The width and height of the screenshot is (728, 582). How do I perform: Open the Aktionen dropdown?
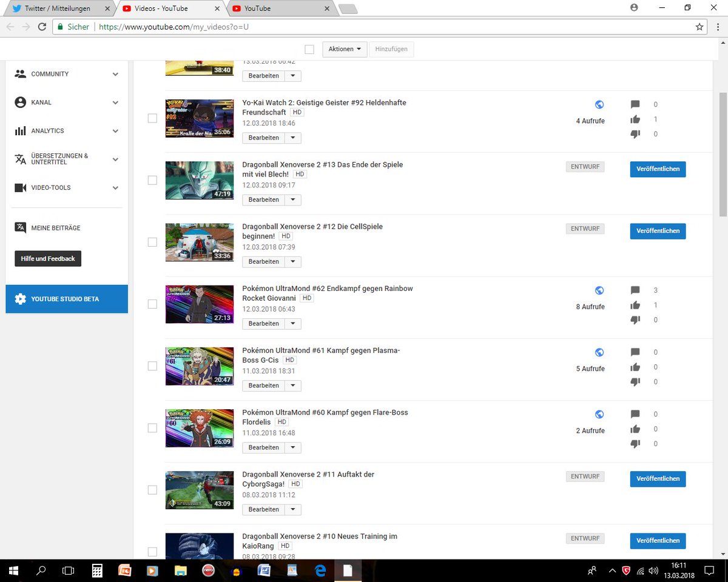[x=345, y=49]
